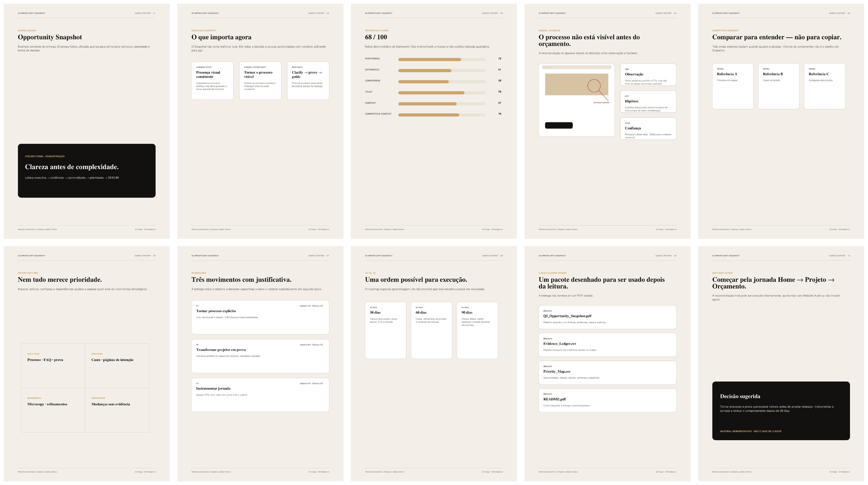
Task: Click the Competitive Context score bar
Action: click(441, 115)
